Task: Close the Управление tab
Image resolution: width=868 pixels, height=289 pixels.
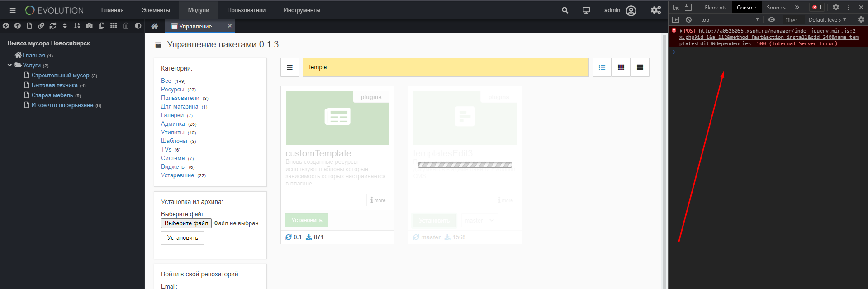Action: (230, 26)
